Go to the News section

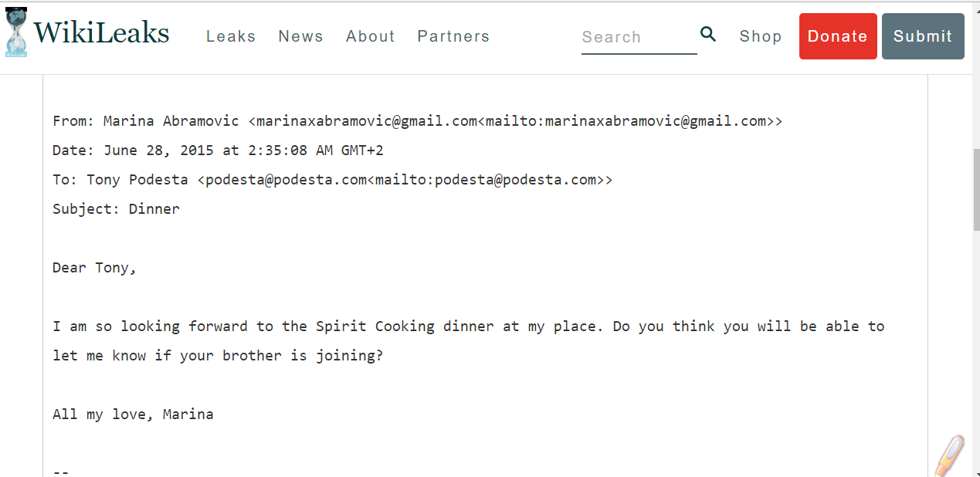(300, 36)
